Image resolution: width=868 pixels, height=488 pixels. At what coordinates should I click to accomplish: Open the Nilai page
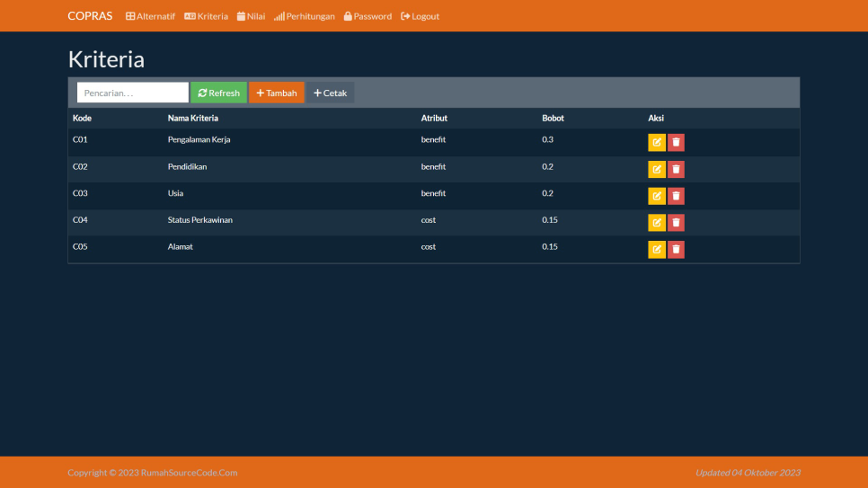[x=252, y=16]
